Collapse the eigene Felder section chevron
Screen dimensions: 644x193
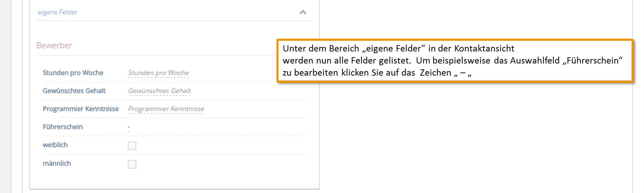[303, 12]
